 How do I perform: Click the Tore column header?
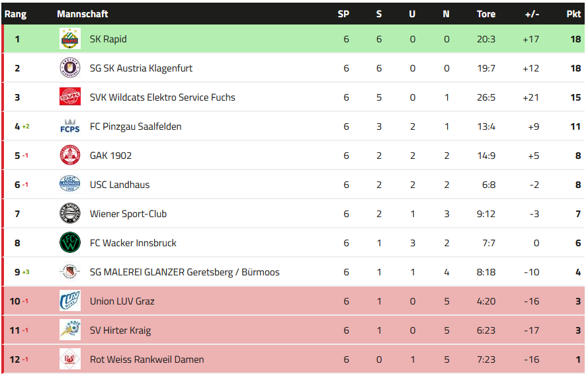[486, 14]
